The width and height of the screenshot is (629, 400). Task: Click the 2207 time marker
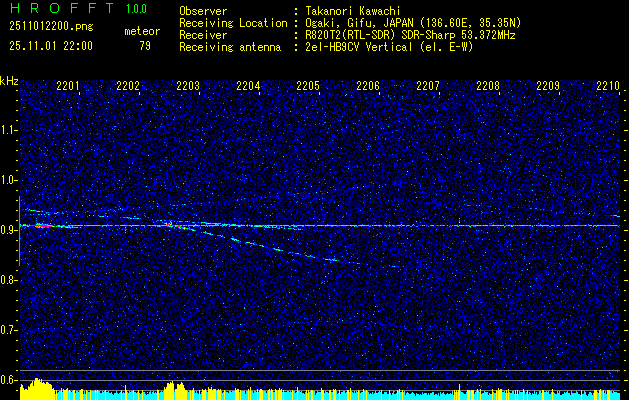[x=428, y=85]
